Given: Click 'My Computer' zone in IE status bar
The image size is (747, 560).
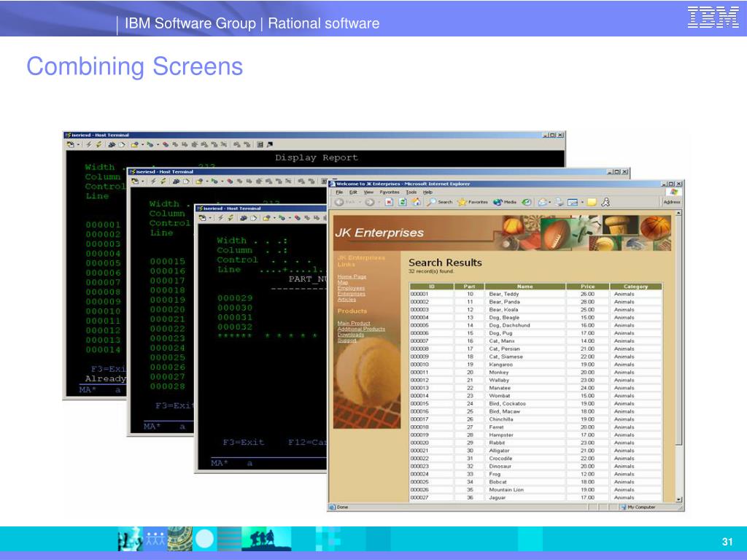Looking at the screenshot, I should coord(638,507).
